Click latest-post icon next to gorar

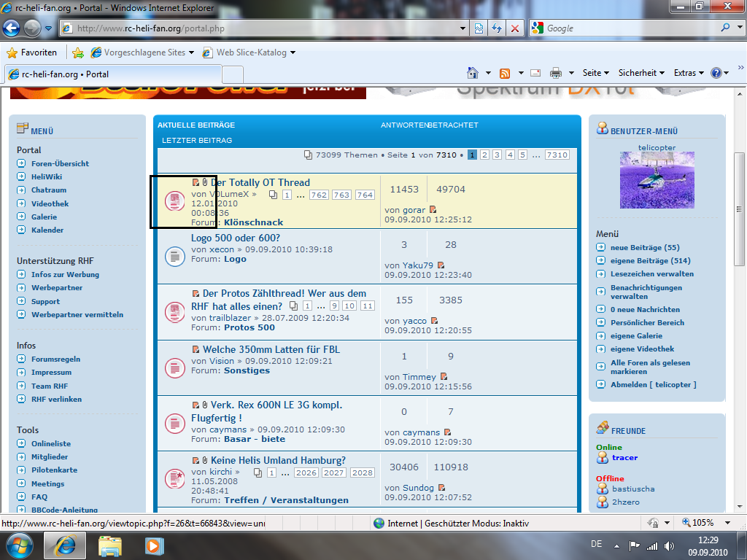point(433,210)
